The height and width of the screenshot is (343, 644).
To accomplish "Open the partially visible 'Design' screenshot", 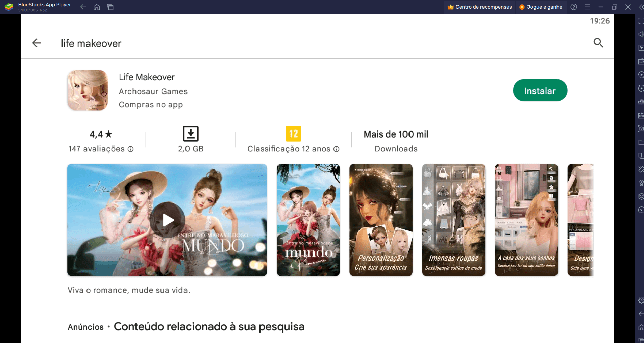I will 580,220.
